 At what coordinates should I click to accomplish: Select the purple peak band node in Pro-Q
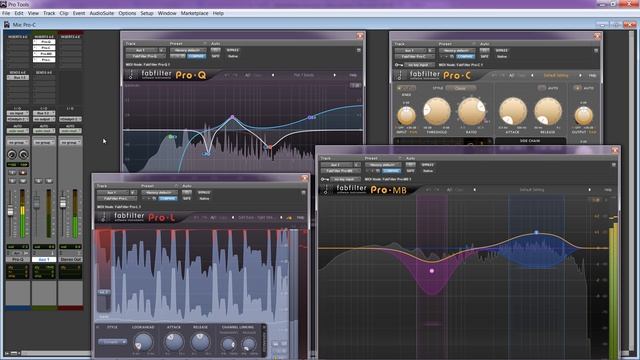232,117
